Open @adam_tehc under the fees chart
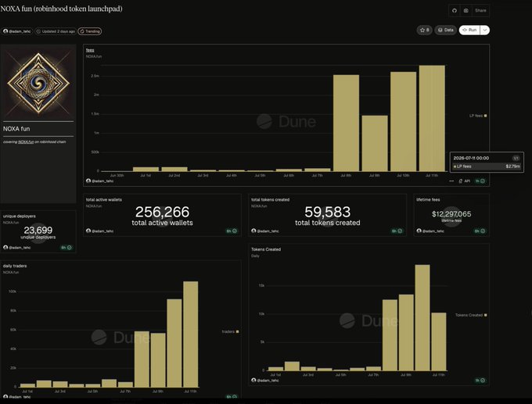Viewport: 532px width, 404px height. coord(100,181)
